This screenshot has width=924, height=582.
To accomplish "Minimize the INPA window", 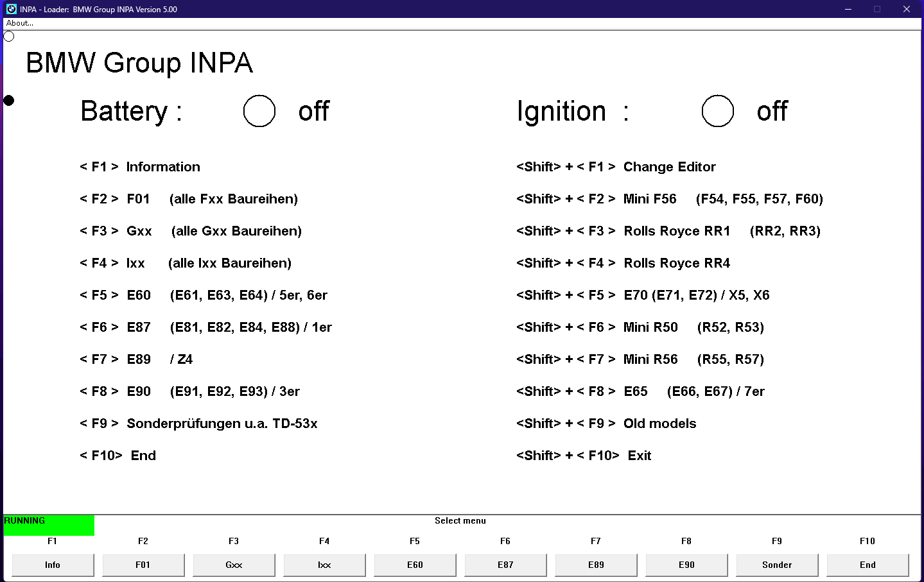I will point(848,9).
